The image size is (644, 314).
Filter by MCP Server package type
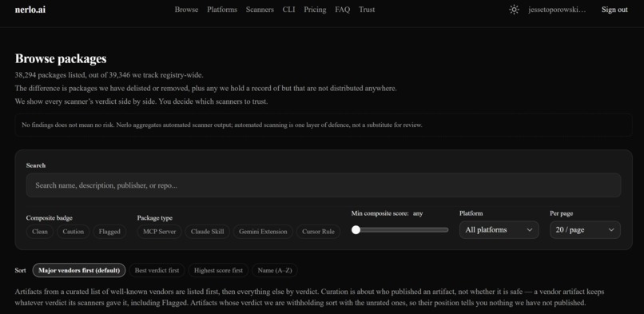159,232
